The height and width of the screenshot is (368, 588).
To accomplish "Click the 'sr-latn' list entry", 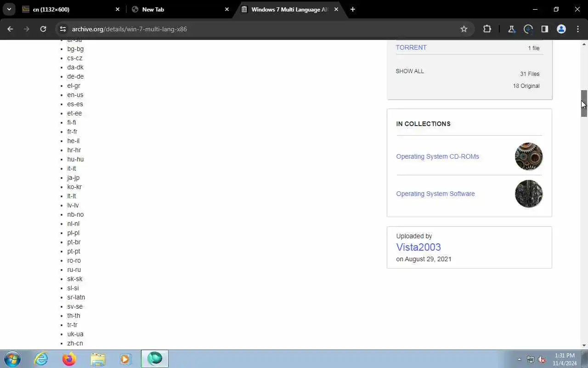I will 76,297.
